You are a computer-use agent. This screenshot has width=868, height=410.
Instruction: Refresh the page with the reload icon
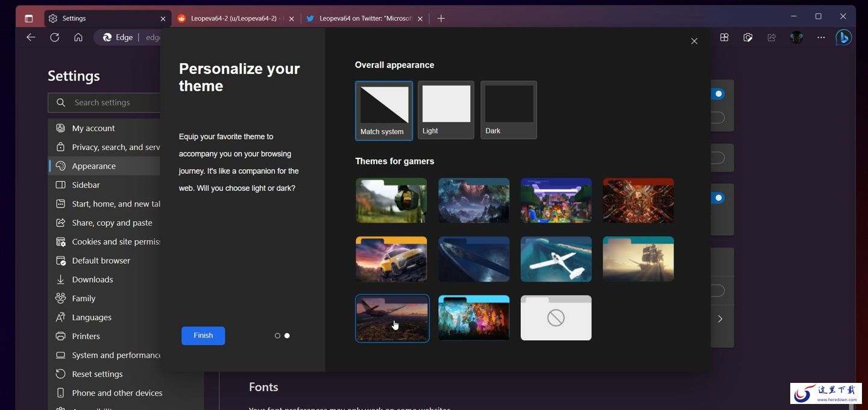(54, 37)
